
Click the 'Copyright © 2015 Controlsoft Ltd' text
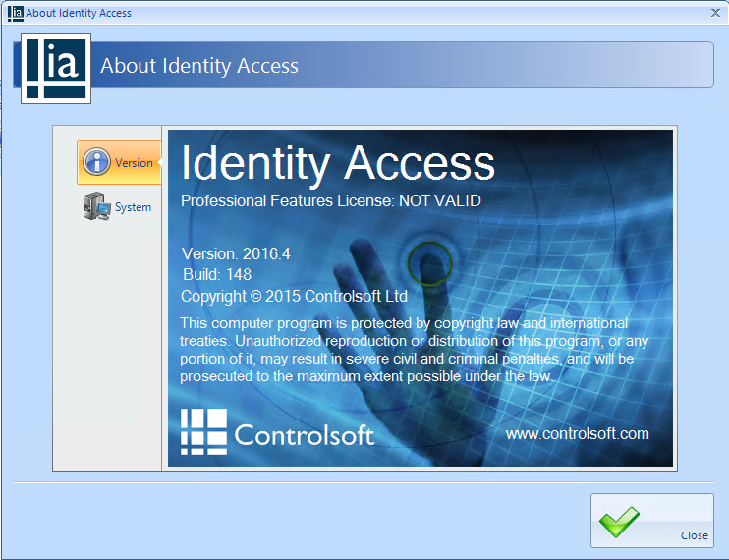pyautogui.click(x=295, y=296)
